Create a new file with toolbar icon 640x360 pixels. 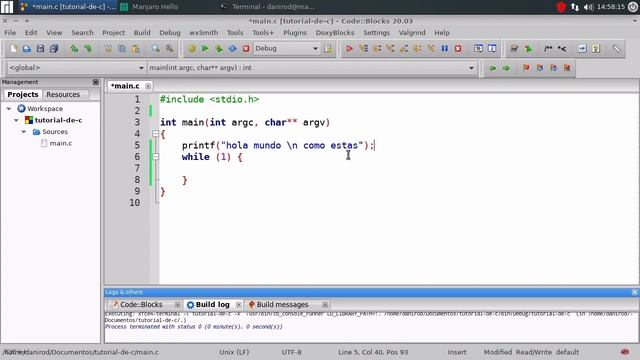pyautogui.click(x=13, y=49)
